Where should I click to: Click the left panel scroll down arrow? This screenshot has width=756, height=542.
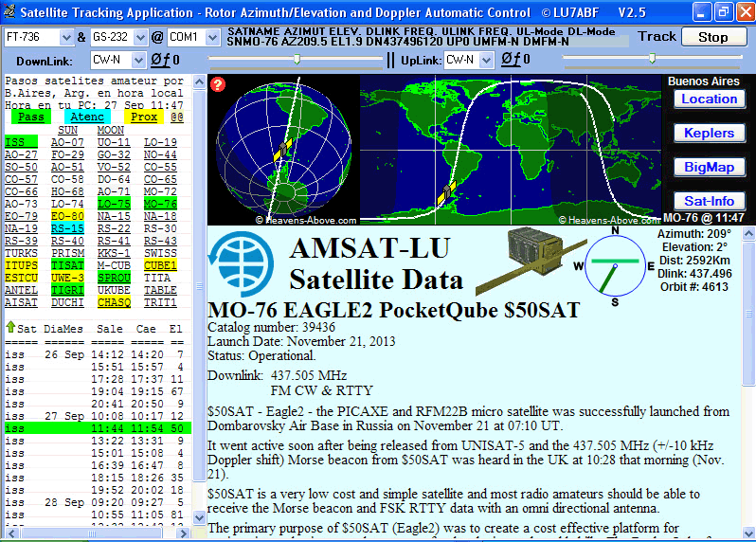[200, 518]
